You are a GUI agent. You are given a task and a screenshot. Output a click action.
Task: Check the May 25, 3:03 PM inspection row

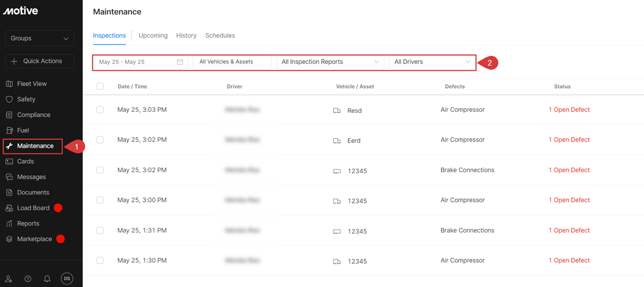(x=100, y=109)
